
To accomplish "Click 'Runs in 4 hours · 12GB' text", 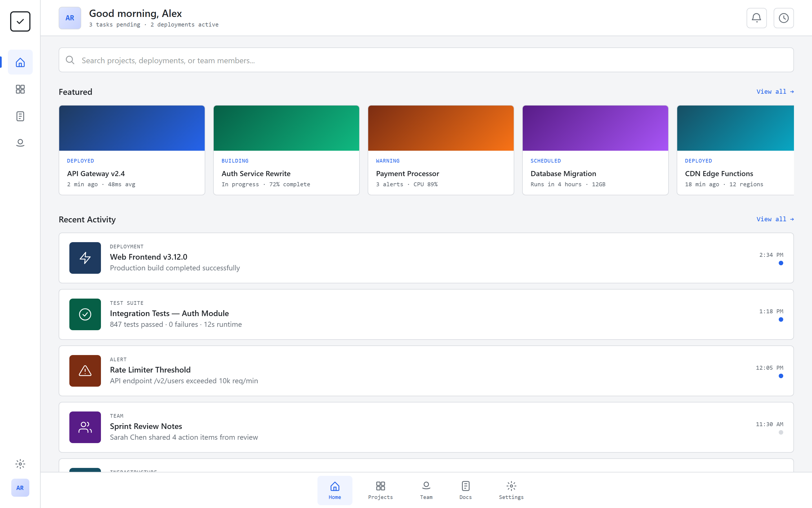I will [568, 185].
